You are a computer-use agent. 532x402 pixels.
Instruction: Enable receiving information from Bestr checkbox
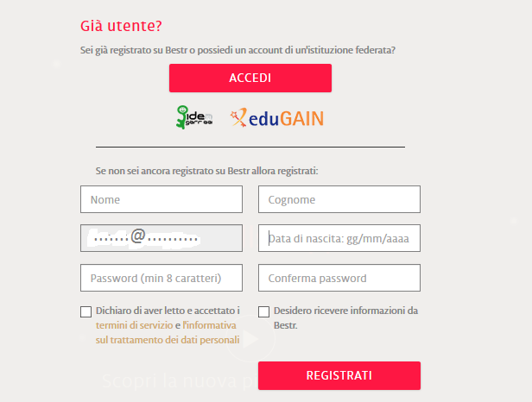click(264, 312)
